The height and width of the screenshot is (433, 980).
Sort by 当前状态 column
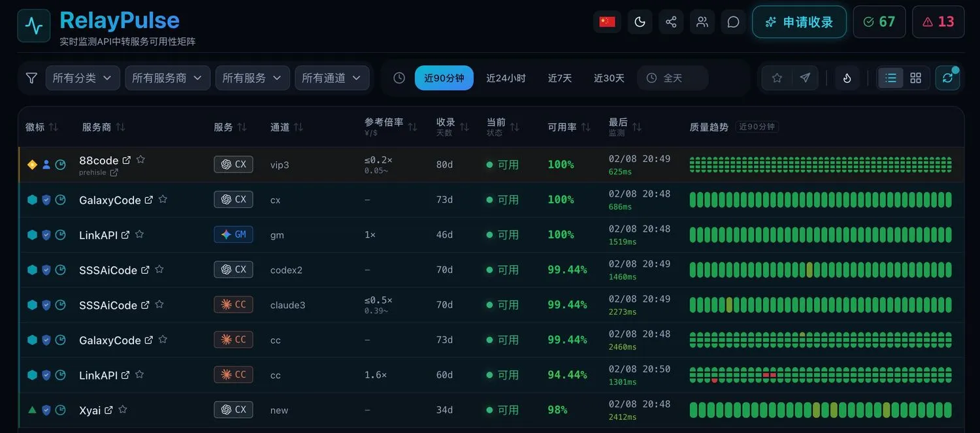pos(503,127)
